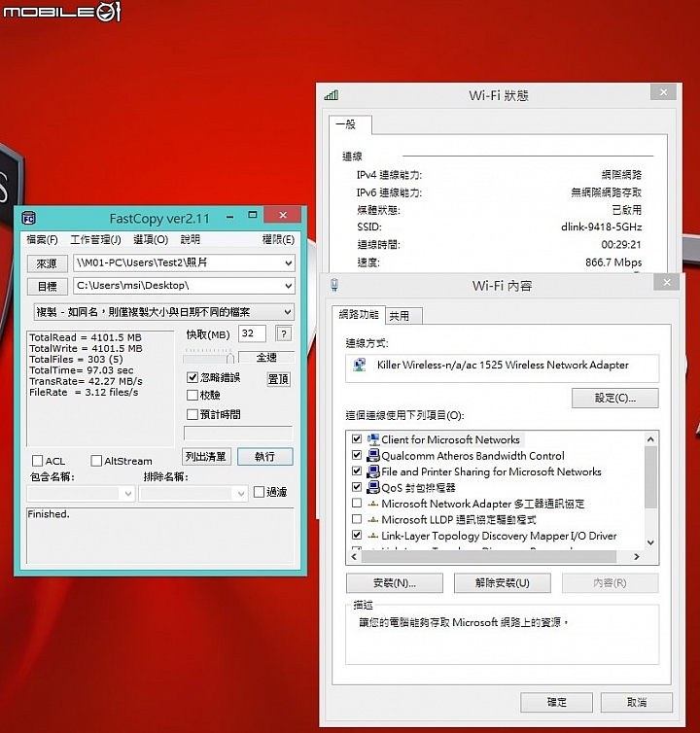Viewport: 700px width, 733px height.
Task: Minimize the FastCopy window
Action: click(x=229, y=216)
